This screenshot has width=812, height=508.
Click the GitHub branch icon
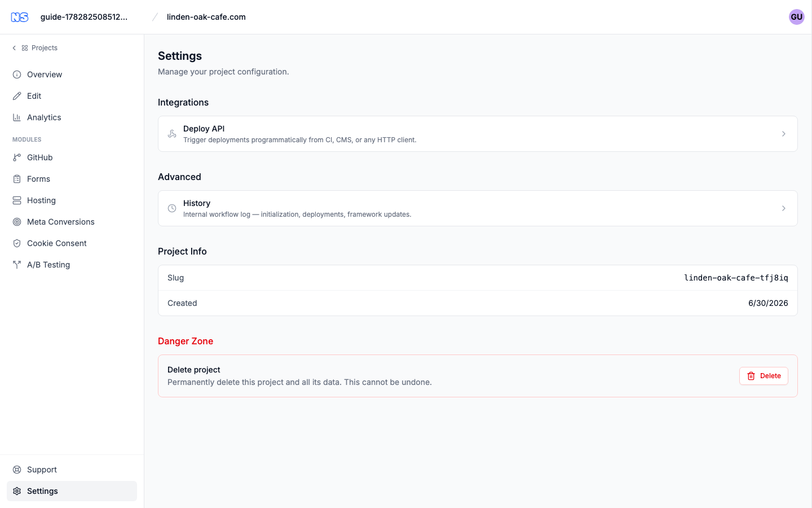(17, 157)
